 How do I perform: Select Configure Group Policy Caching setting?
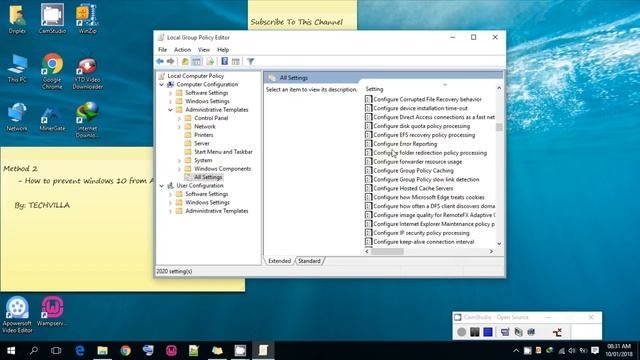click(x=413, y=171)
